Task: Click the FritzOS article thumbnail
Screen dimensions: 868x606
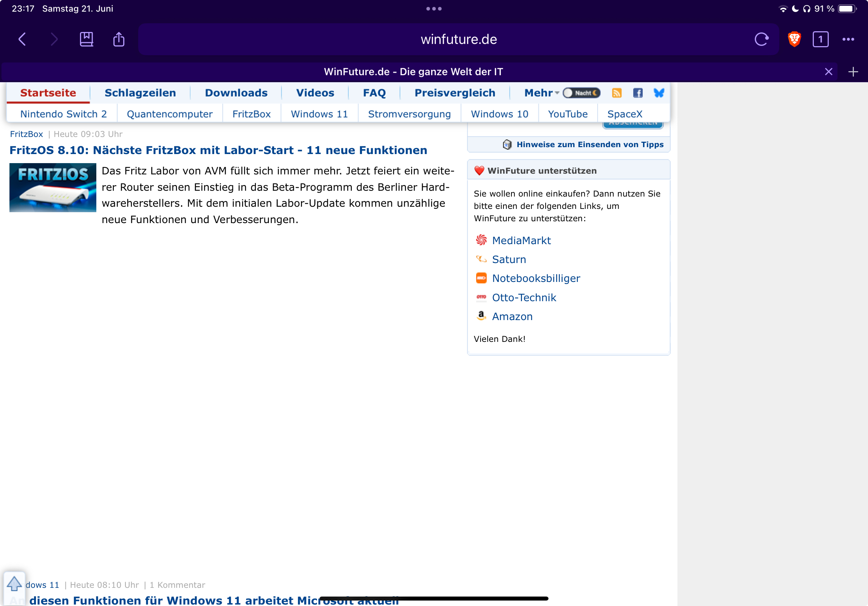Action: pyautogui.click(x=53, y=188)
